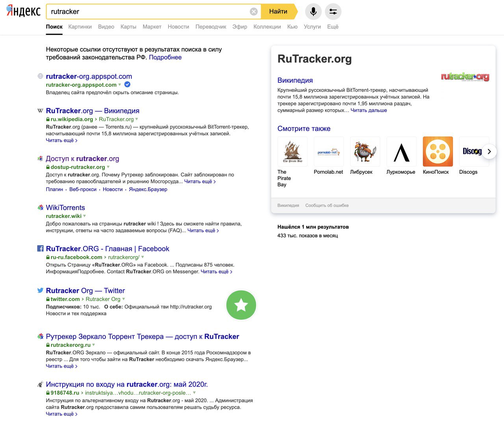Open the Доступ к rutracker.org result
The width and height of the screenshot is (504, 426).
click(82, 158)
